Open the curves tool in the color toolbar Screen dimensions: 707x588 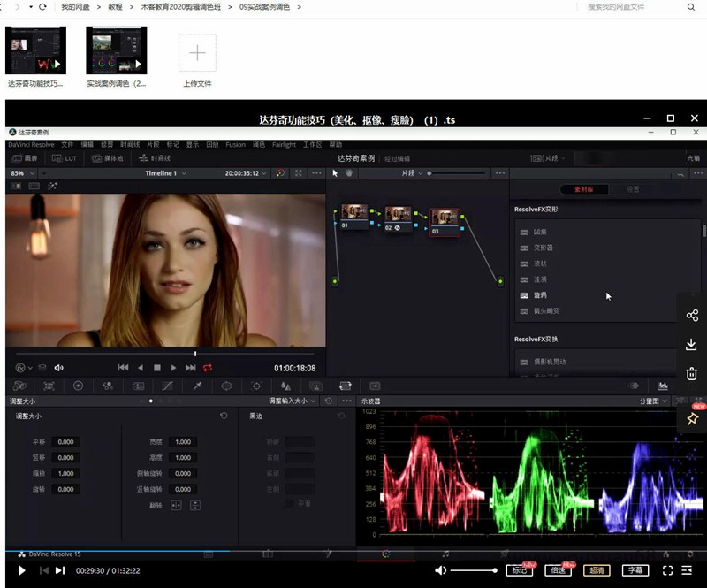(167, 386)
